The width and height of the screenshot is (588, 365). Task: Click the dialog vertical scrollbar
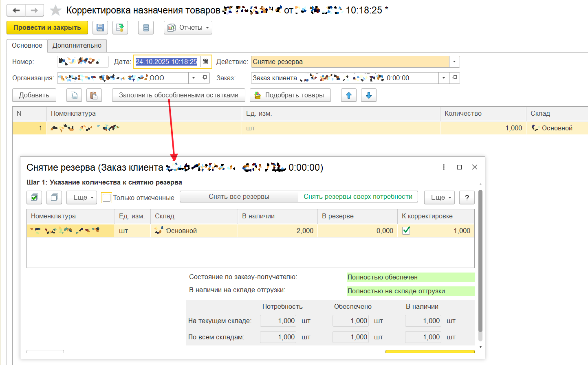pyautogui.click(x=480, y=261)
